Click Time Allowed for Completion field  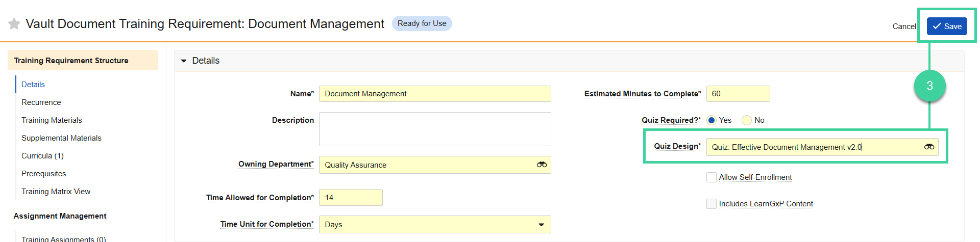[x=351, y=198]
